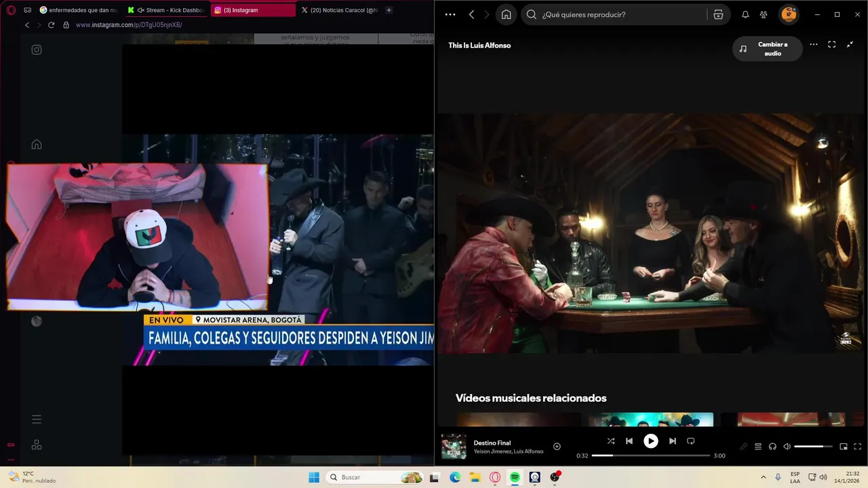Open the Noticias Caracol X tab
This screenshot has height=488, width=868.
coord(339,10)
